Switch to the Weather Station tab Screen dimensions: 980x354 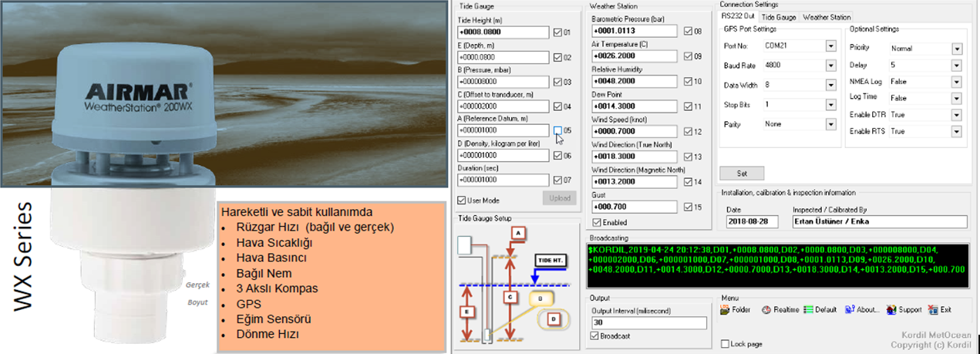click(x=826, y=17)
